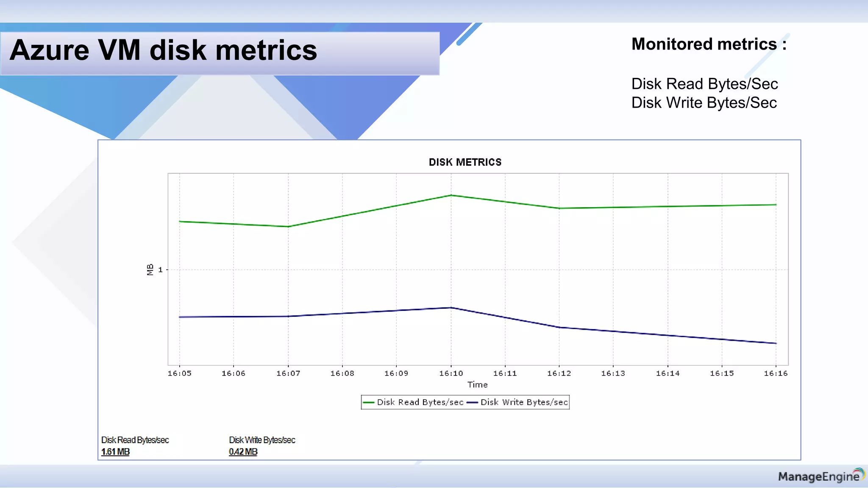This screenshot has width=868, height=488.
Task: Click the 16:09 time axis label
Action: pos(396,373)
